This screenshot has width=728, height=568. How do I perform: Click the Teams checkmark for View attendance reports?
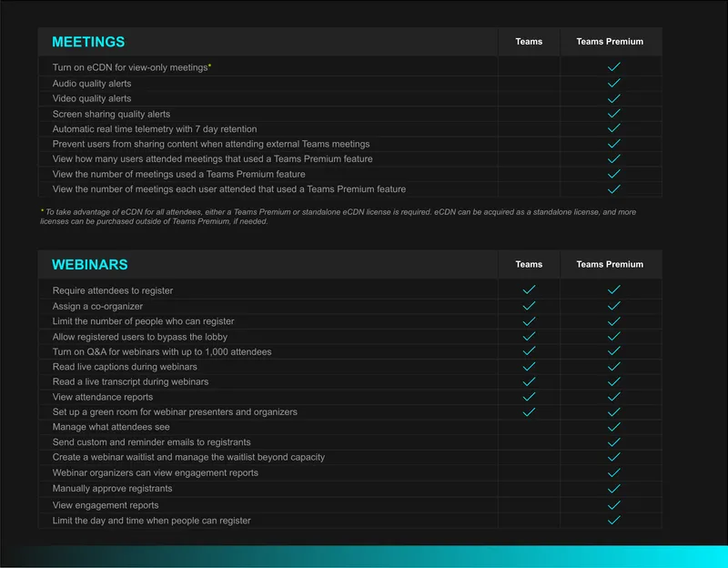pyautogui.click(x=529, y=397)
